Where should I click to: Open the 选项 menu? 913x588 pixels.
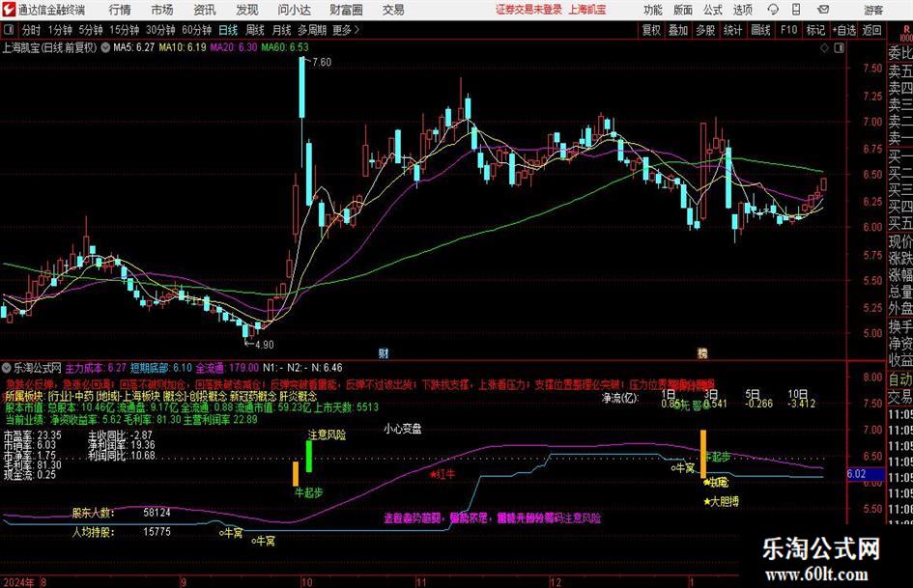click(x=742, y=10)
